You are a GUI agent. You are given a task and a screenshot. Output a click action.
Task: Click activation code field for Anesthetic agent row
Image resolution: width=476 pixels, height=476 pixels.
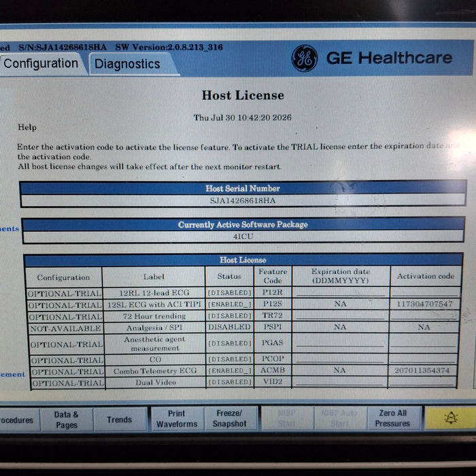pos(422,343)
